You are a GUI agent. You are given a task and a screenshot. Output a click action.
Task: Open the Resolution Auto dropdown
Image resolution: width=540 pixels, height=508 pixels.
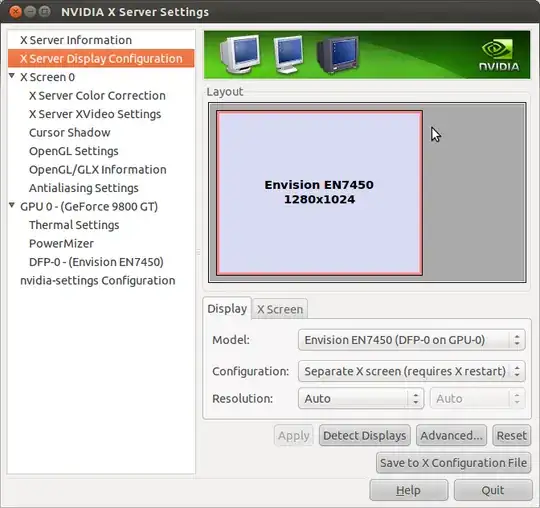pyautogui.click(x=361, y=398)
